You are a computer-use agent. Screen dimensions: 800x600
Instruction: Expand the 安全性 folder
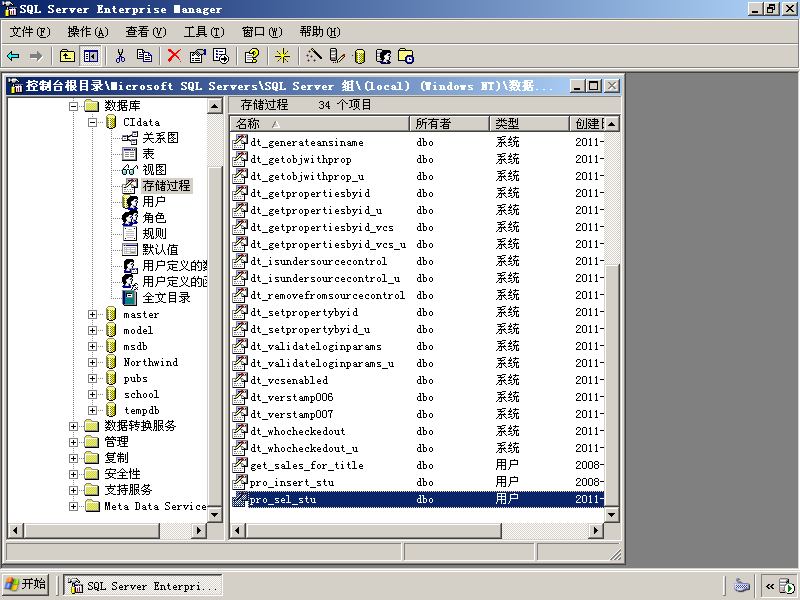coord(73,474)
